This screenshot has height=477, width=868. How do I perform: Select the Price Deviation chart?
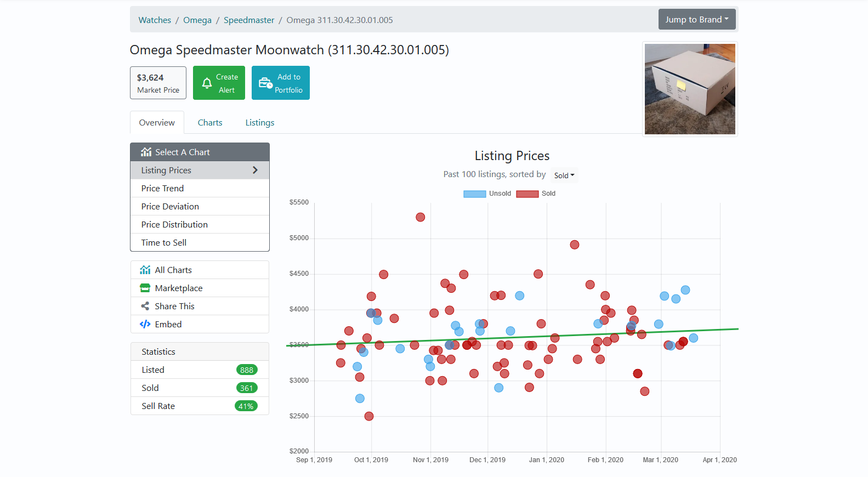pyautogui.click(x=200, y=206)
